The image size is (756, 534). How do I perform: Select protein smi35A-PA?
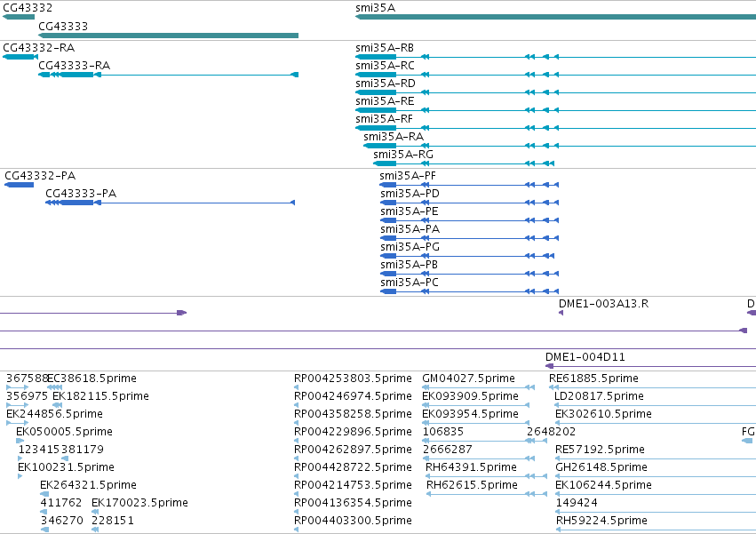click(410, 229)
